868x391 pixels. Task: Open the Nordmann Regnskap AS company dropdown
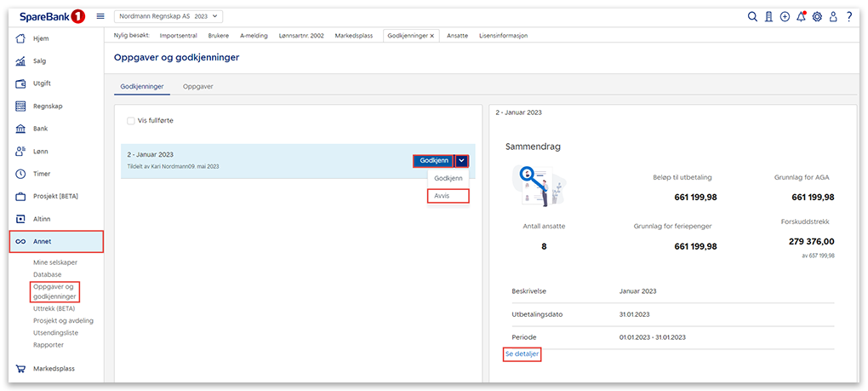(x=168, y=16)
